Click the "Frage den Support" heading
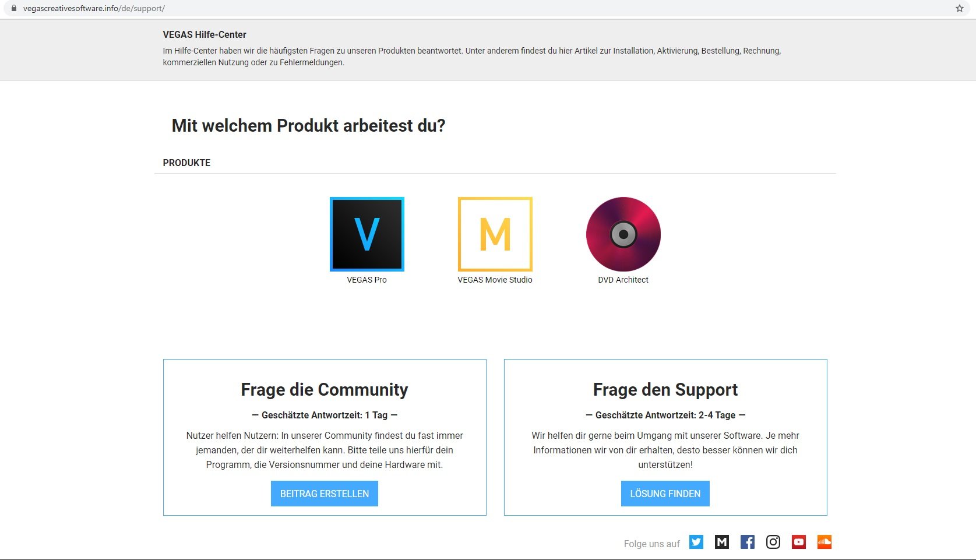This screenshot has height=560, width=976. click(x=665, y=389)
